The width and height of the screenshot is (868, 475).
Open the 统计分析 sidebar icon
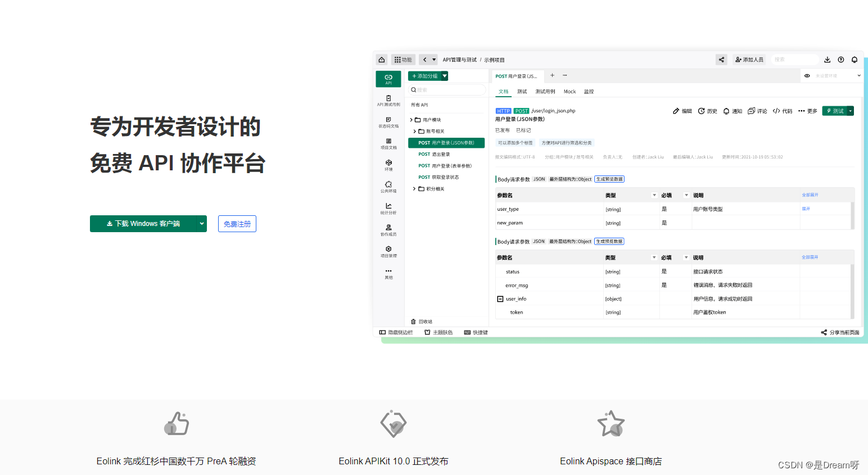(388, 207)
